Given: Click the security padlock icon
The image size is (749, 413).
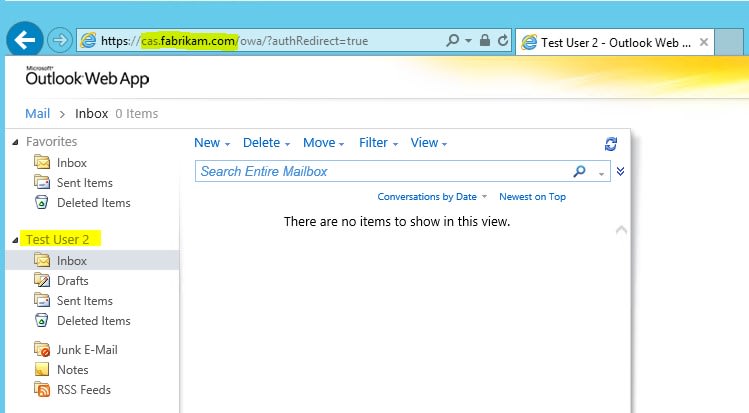Looking at the screenshot, I should point(484,40).
